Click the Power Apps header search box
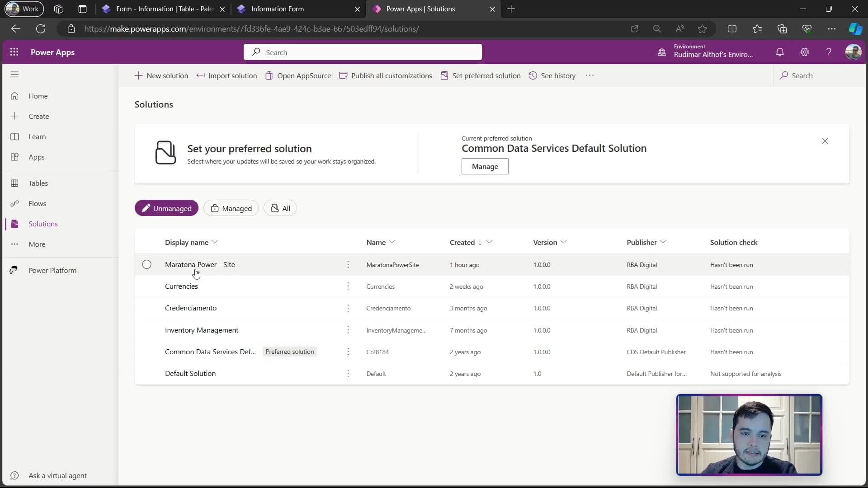This screenshot has width=868, height=488. [363, 52]
